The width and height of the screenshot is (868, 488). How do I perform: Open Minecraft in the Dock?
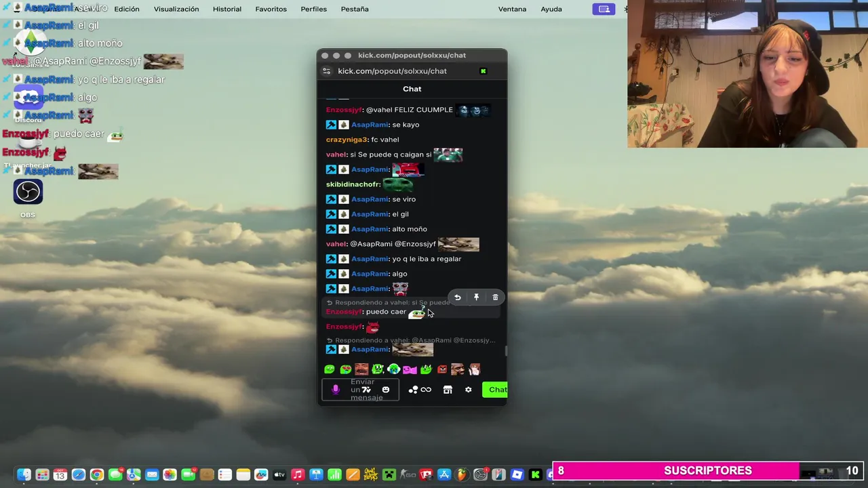point(389,475)
